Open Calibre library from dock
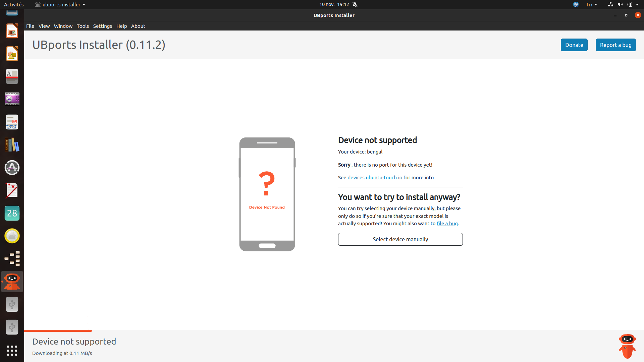The height and width of the screenshot is (362, 644). (12, 145)
